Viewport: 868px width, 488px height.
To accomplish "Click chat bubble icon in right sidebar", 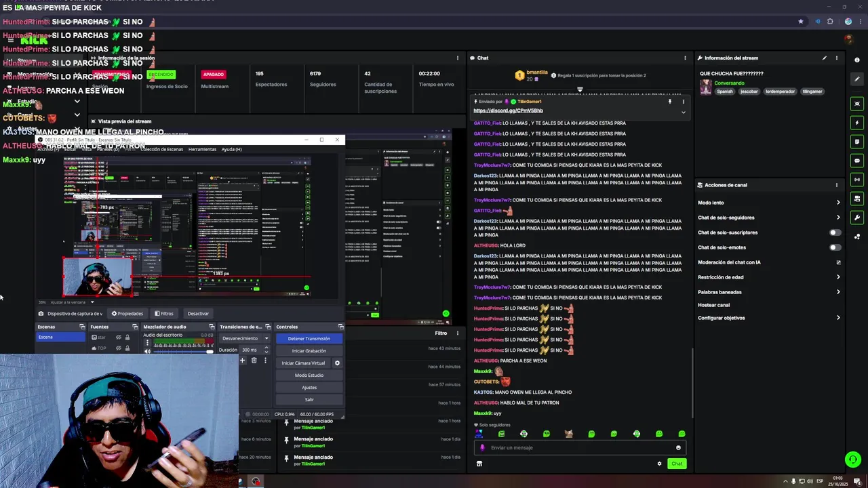I will [857, 161].
